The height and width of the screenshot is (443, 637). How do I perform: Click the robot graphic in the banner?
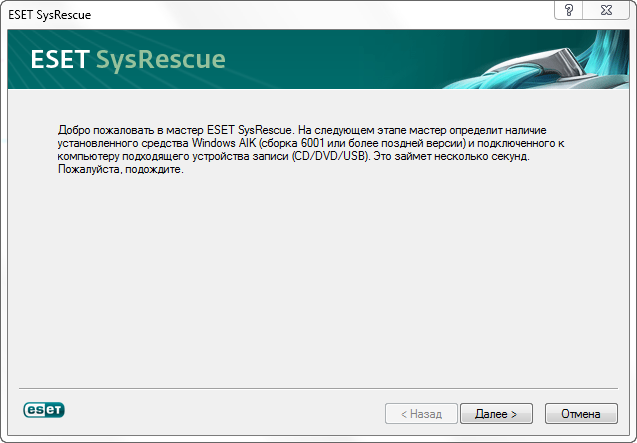pyautogui.click(x=580, y=55)
